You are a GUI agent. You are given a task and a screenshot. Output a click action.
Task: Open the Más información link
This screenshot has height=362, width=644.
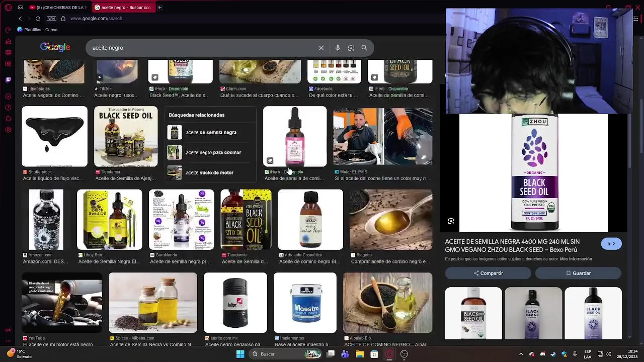click(x=576, y=259)
